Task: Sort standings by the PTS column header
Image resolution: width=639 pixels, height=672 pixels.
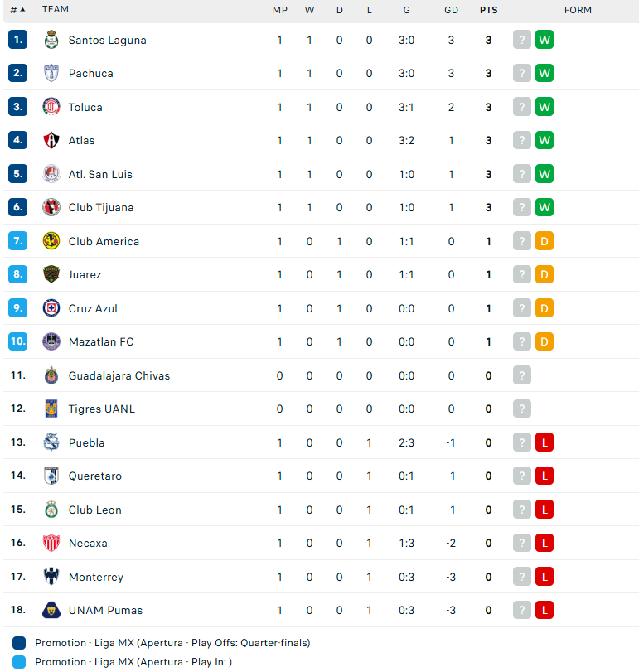Action: pyautogui.click(x=488, y=10)
